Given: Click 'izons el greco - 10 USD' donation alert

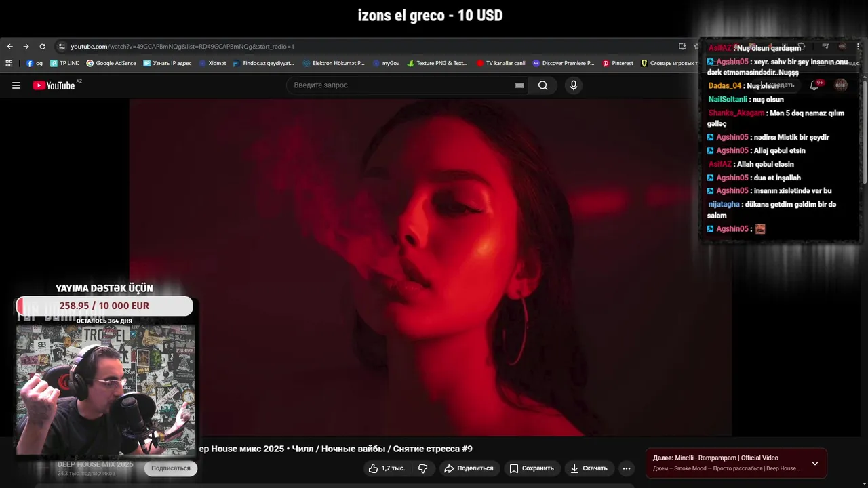Looking at the screenshot, I should [431, 16].
